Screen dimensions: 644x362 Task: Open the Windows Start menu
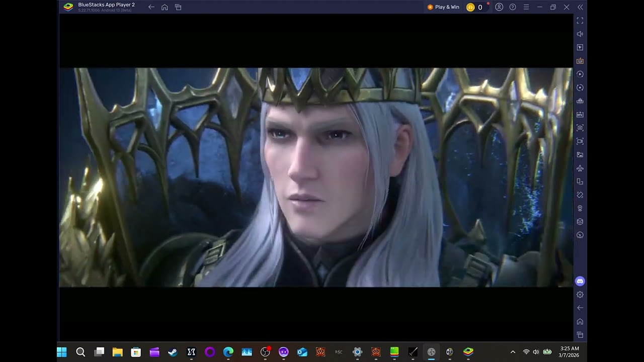62,352
